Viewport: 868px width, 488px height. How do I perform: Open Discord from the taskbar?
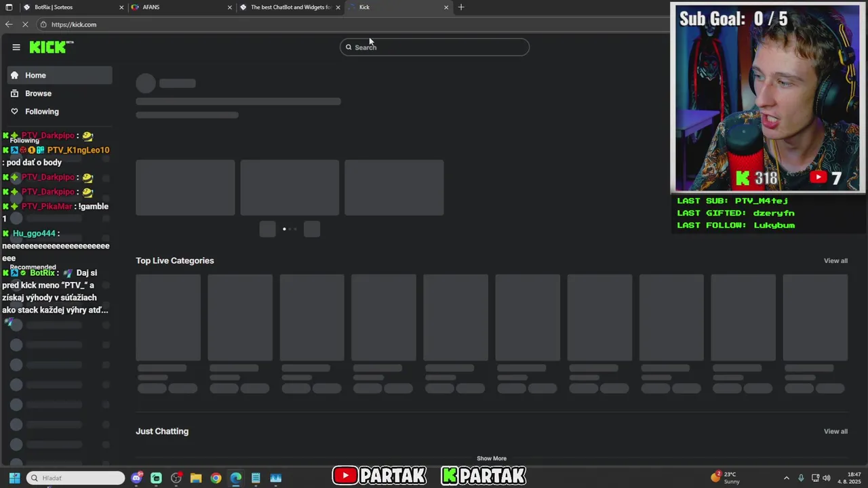pos(136,478)
